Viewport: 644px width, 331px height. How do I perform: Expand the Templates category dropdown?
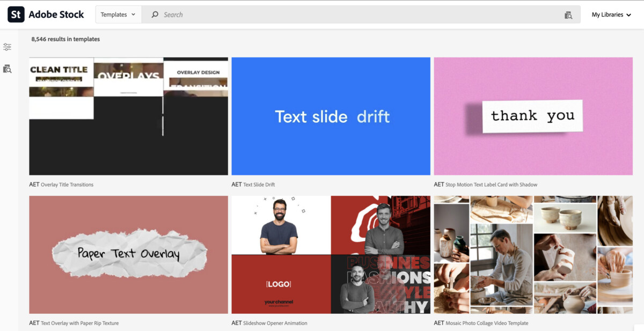[118, 15]
